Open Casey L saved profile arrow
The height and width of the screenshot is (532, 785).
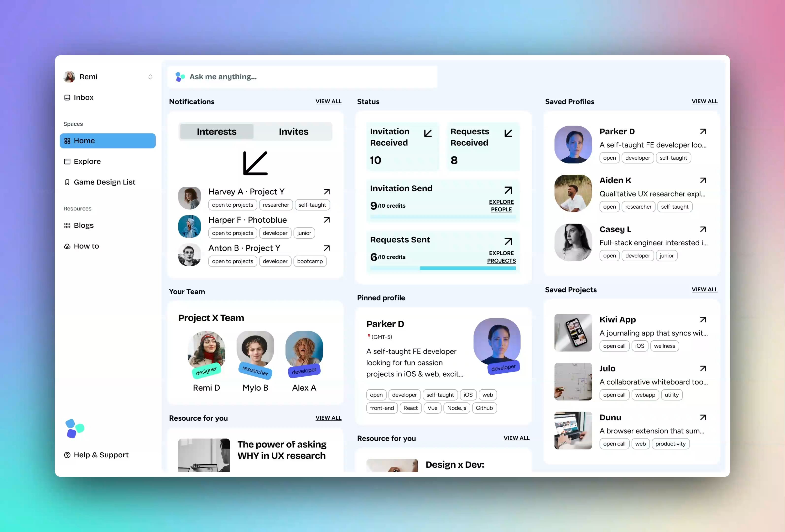tap(703, 229)
